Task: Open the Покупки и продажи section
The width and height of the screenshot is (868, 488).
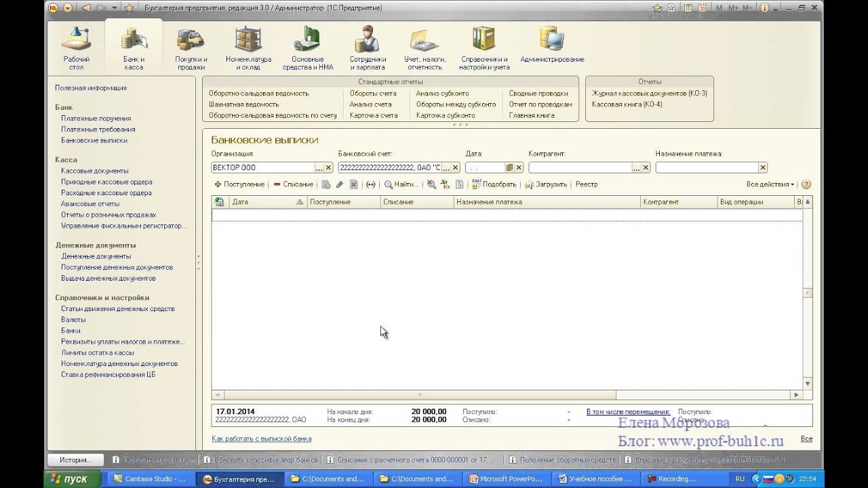Action: (x=191, y=47)
